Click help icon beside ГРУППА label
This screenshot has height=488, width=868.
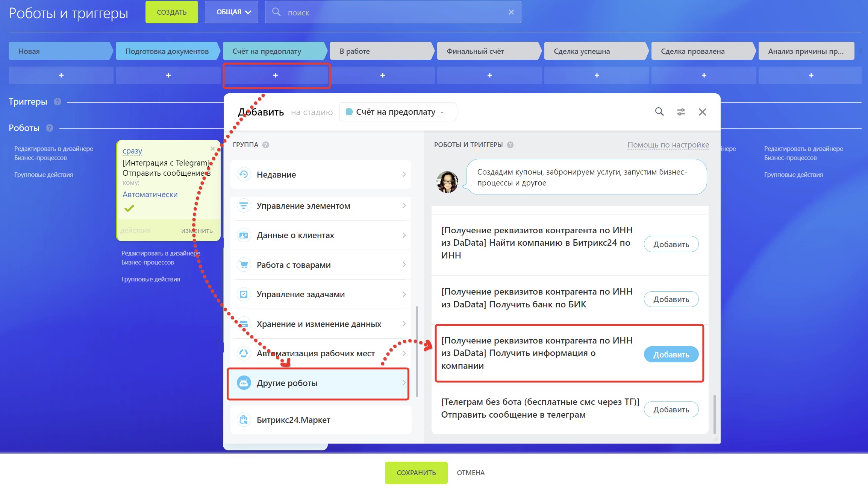266,145
